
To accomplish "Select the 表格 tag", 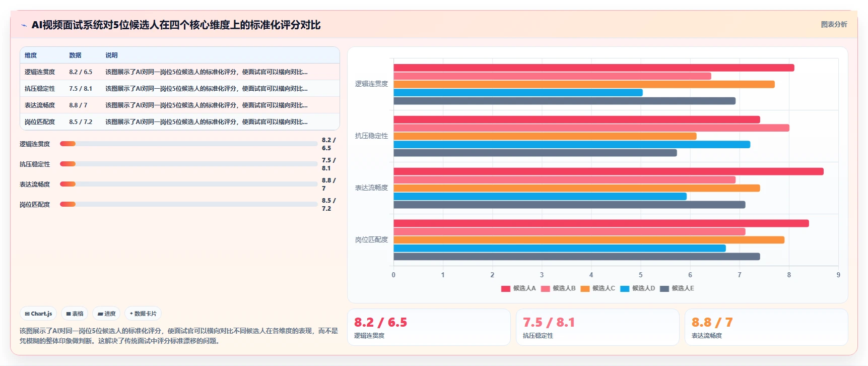I will (75, 314).
